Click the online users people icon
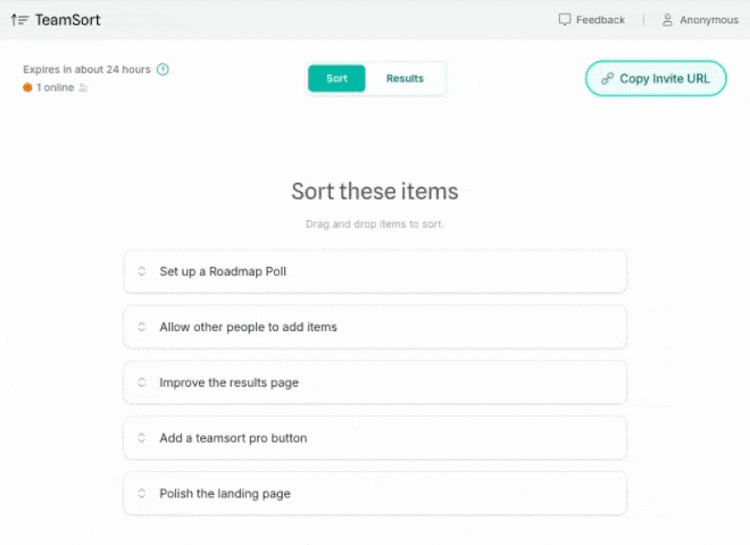This screenshot has width=750, height=545. [x=84, y=88]
